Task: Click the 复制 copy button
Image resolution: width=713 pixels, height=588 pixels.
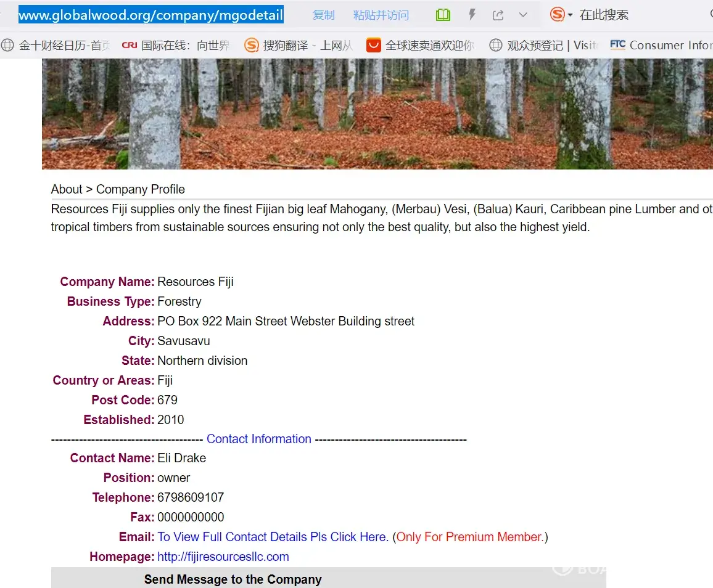Action: [323, 15]
